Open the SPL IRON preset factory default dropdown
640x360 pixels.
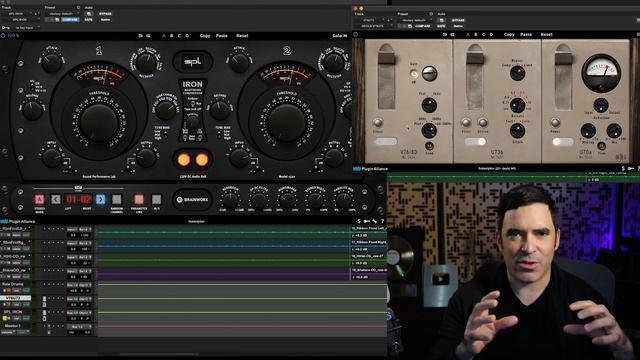coord(61,13)
